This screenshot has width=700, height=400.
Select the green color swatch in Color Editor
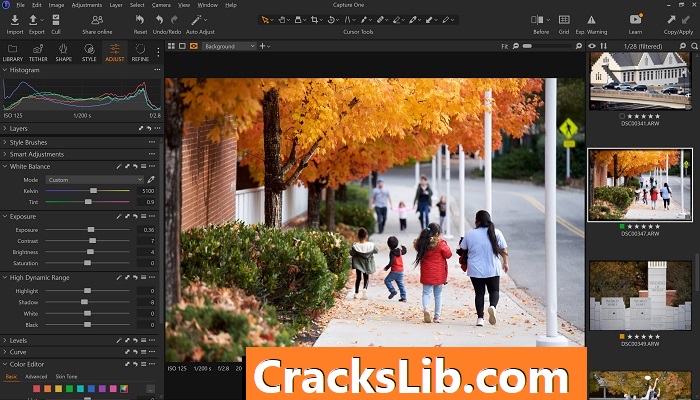coord(69,389)
